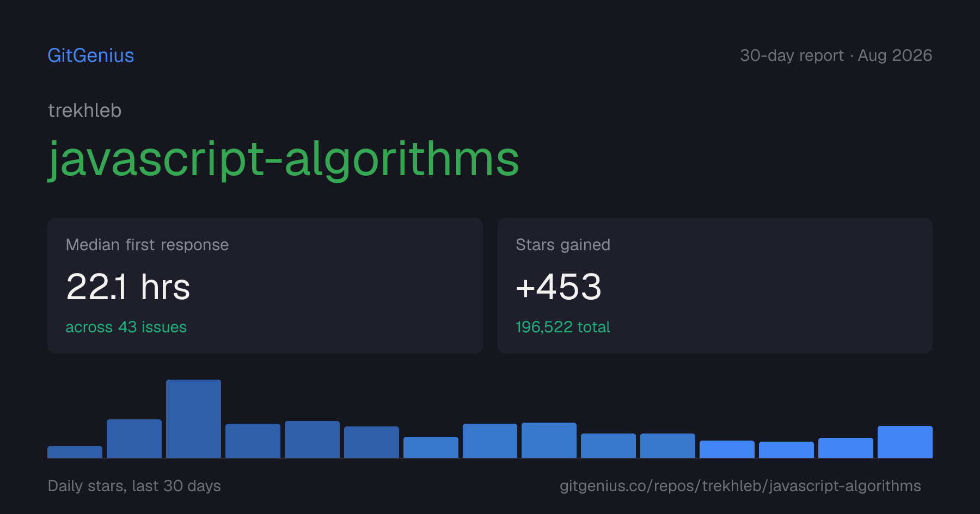
Task: Click the across 43 issues text
Action: pos(126,327)
